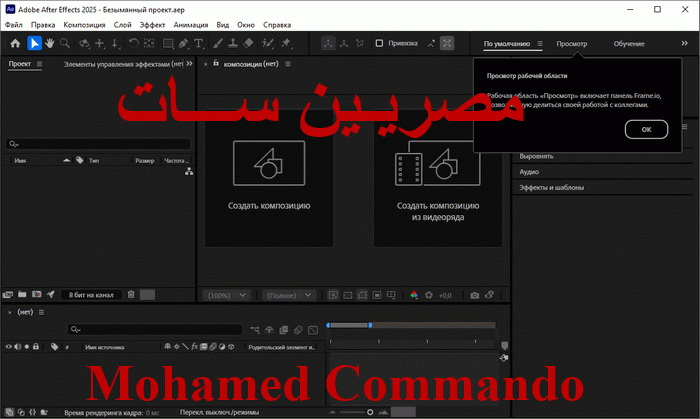This screenshot has width=700, height=419.
Task: Click the Home icon in toolbar
Action: (x=15, y=43)
